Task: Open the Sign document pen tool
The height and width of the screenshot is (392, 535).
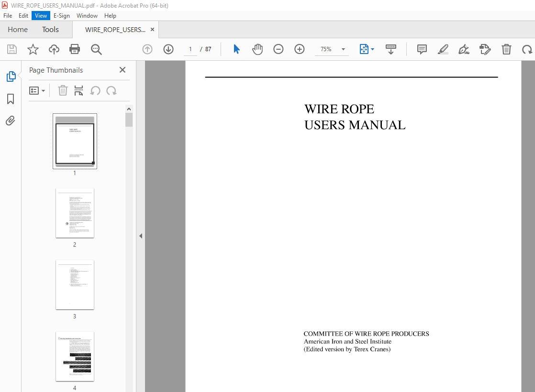Action: 464,49
